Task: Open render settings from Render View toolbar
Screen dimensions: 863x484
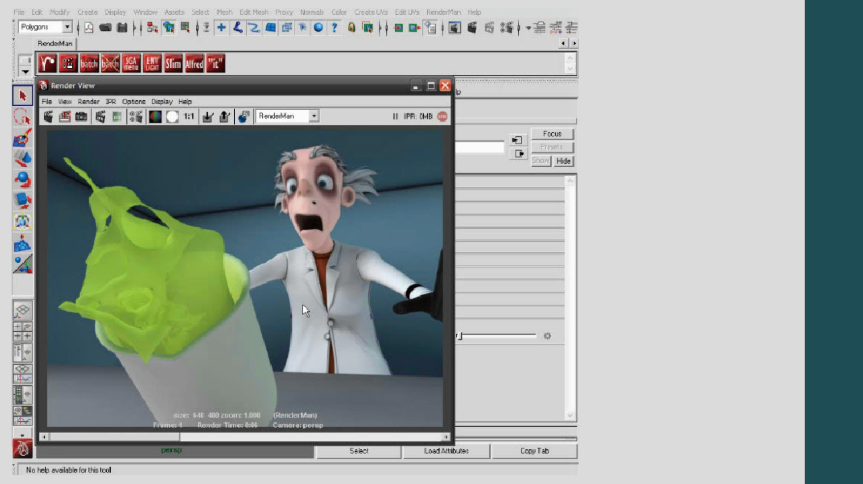Action: [x=135, y=116]
